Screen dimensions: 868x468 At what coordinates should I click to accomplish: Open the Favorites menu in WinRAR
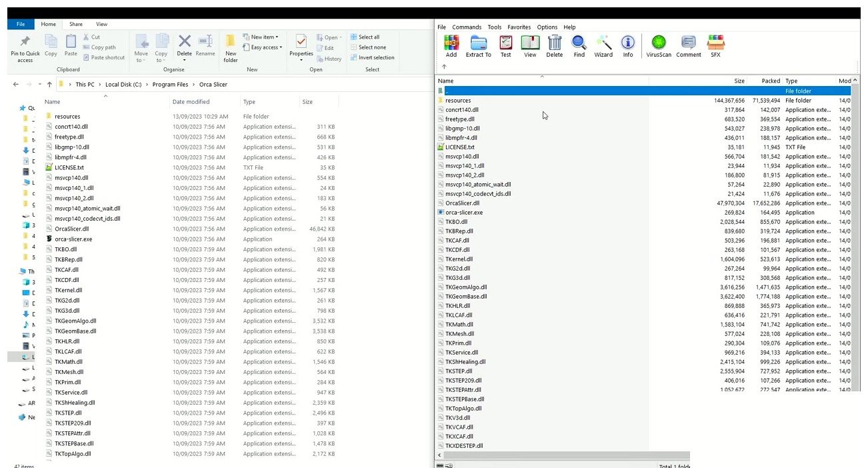coord(519,27)
